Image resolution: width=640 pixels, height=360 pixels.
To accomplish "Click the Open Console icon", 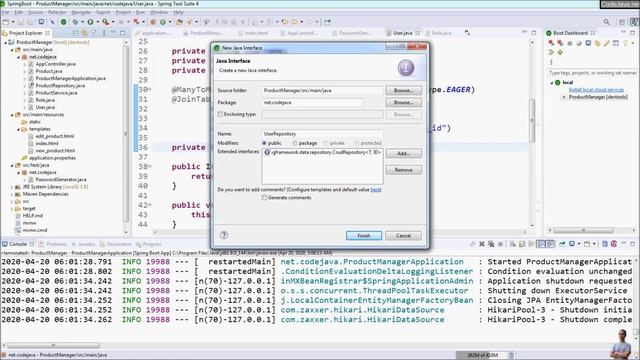I will point(587,244).
